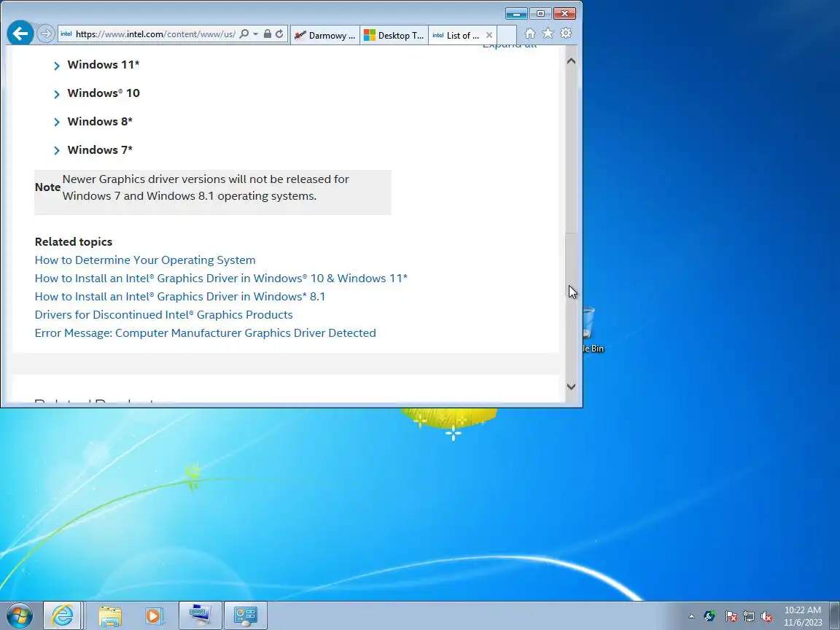
Task: Open Drivers for Discontinued Intel Graphics Products link
Action: coord(164,314)
